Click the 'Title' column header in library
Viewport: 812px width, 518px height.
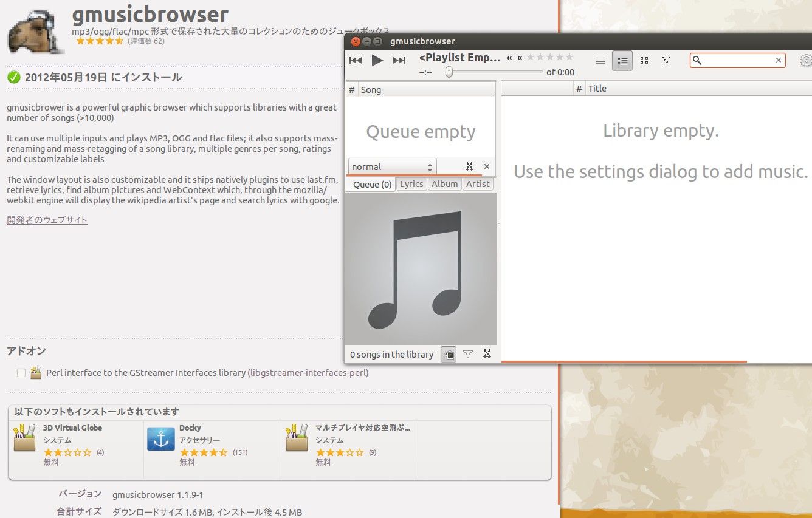coord(698,89)
